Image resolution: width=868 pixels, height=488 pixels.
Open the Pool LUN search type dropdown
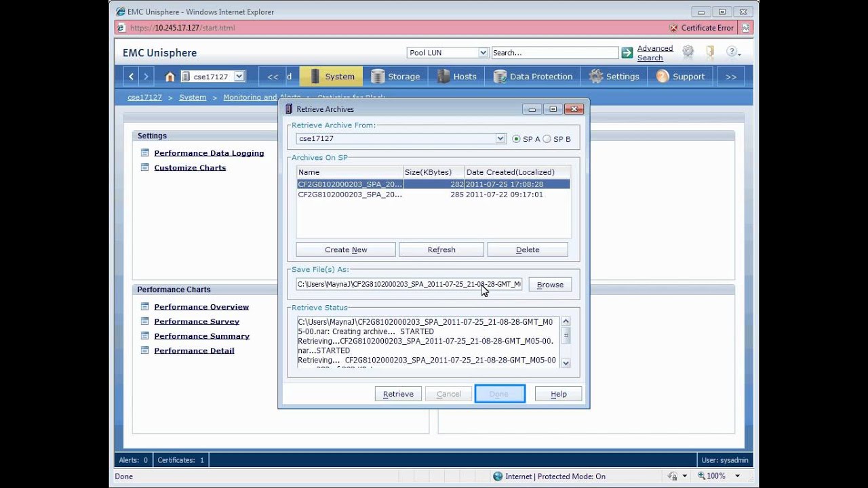[484, 52]
